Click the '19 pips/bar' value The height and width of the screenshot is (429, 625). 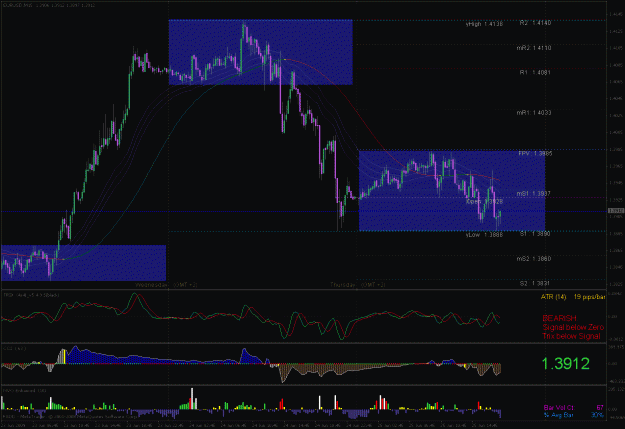(x=590, y=297)
